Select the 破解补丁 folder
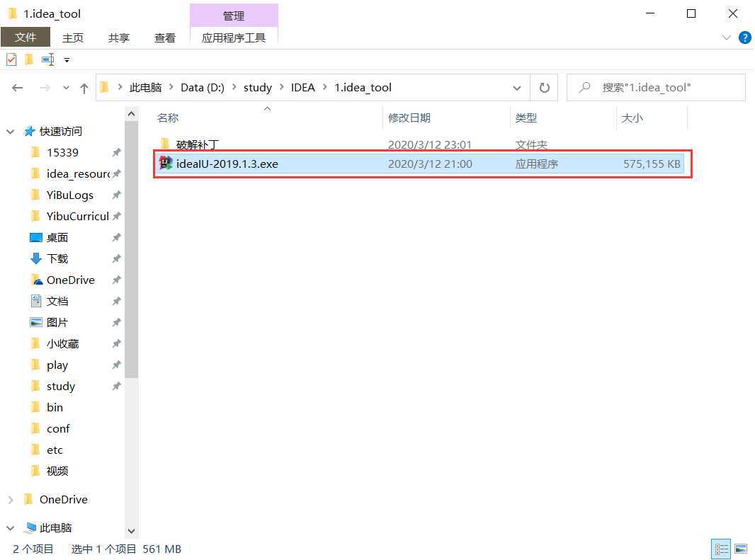 click(198, 144)
